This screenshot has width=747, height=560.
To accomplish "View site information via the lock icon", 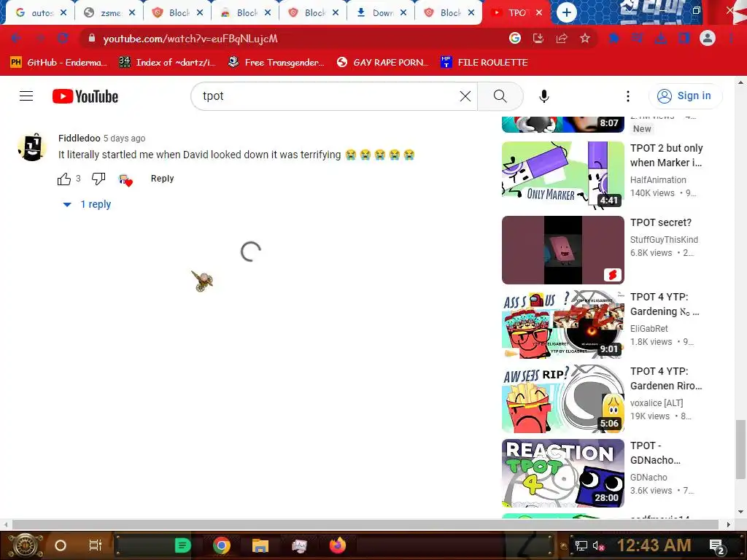I will 92,38.
